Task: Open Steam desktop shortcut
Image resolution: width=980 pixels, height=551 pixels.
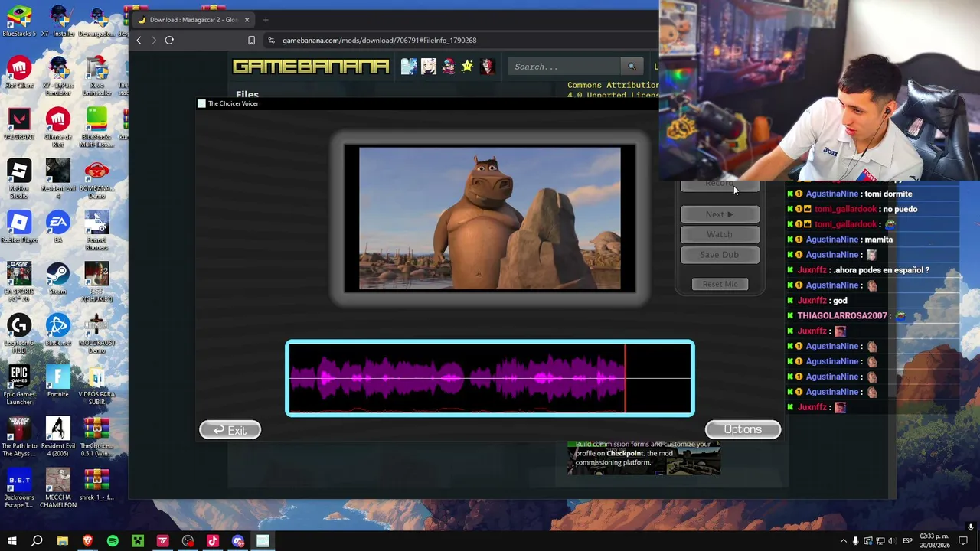Action: tap(57, 279)
